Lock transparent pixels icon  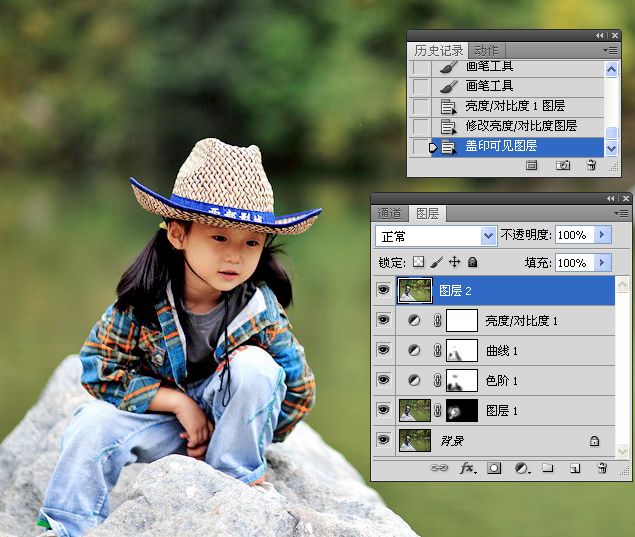[x=418, y=262]
